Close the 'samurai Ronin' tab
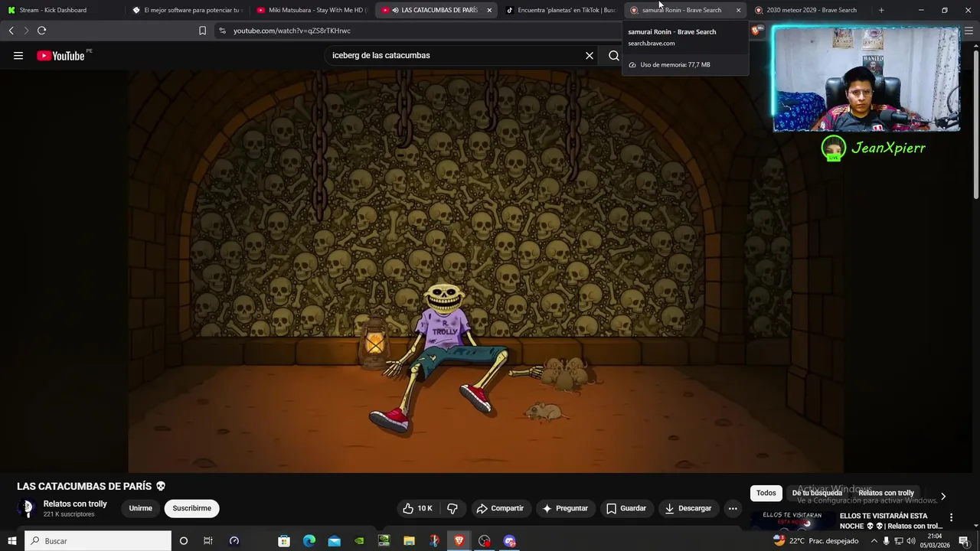 pyautogui.click(x=738, y=10)
